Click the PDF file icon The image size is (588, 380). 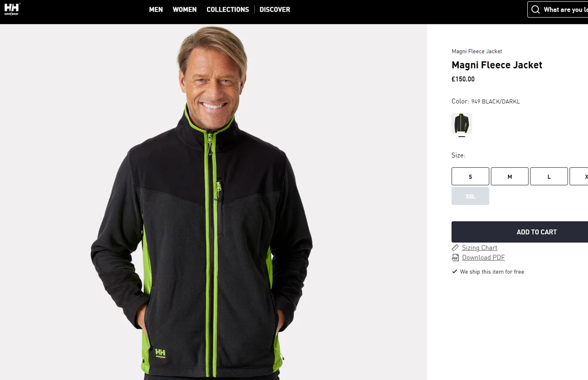455,257
